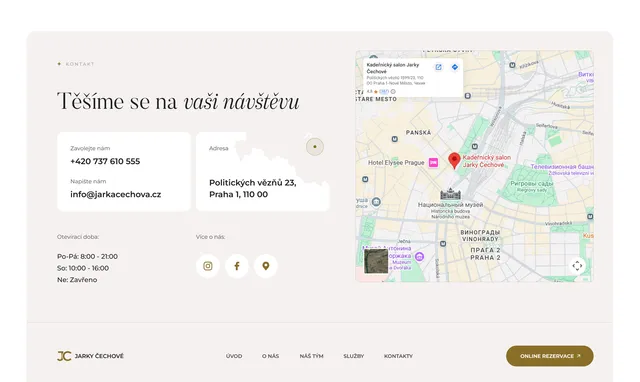Viewport: 640px width, 382px height.
Task: Click the JC Jarky Čechové logo
Action: click(90, 356)
